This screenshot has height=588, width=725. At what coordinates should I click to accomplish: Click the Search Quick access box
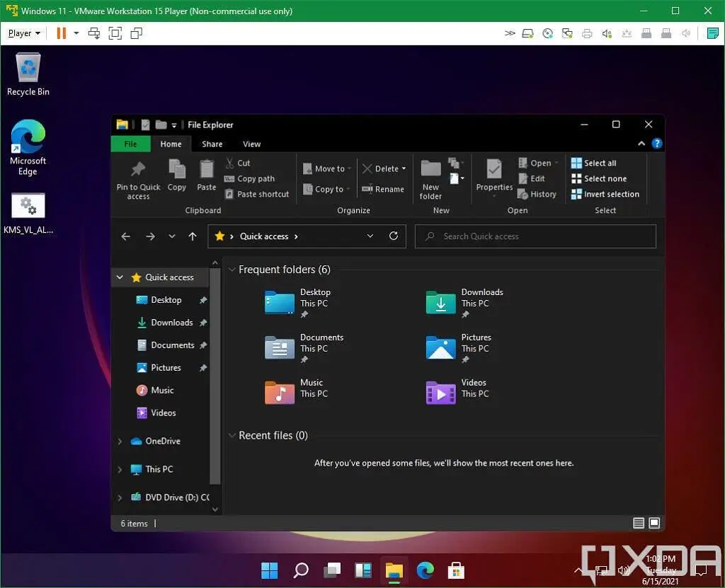[x=535, y=236]
